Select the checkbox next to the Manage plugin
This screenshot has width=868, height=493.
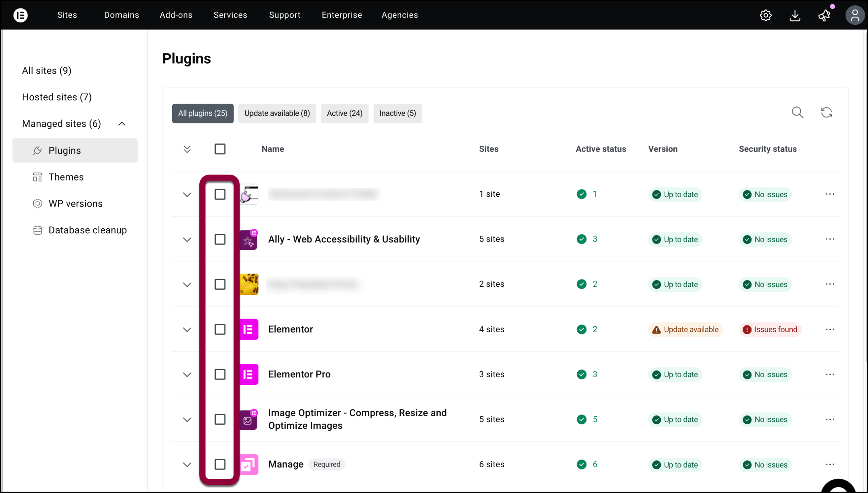click(x=220, y=464)
